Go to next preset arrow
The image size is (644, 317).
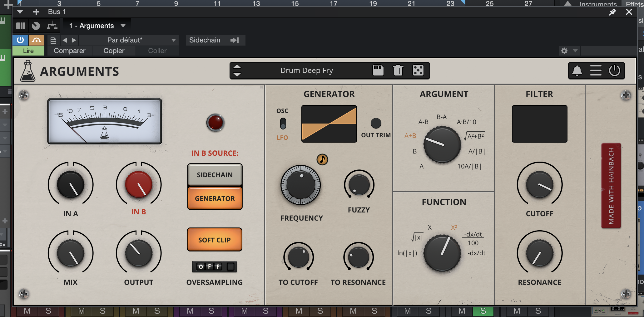pyautogui.click(x=74, y=40)
